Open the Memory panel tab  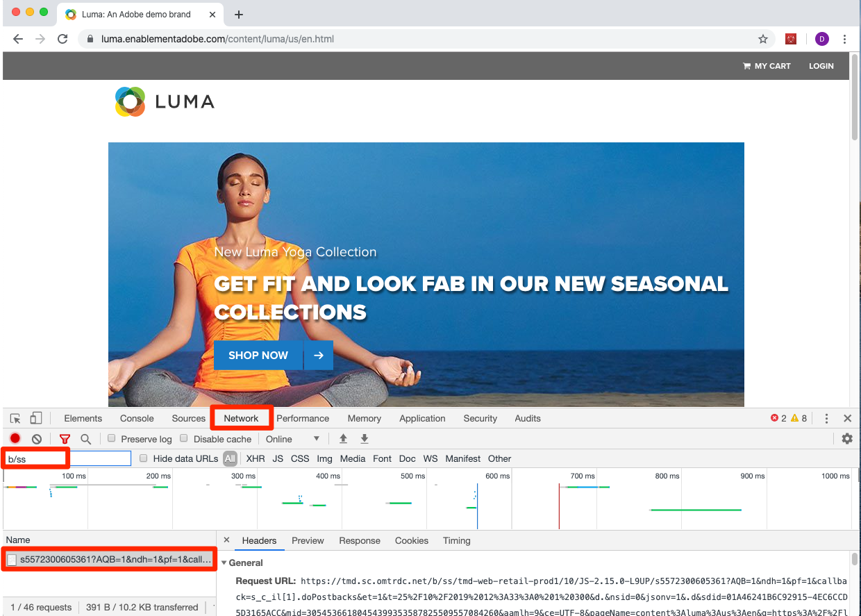coord(365,418)
